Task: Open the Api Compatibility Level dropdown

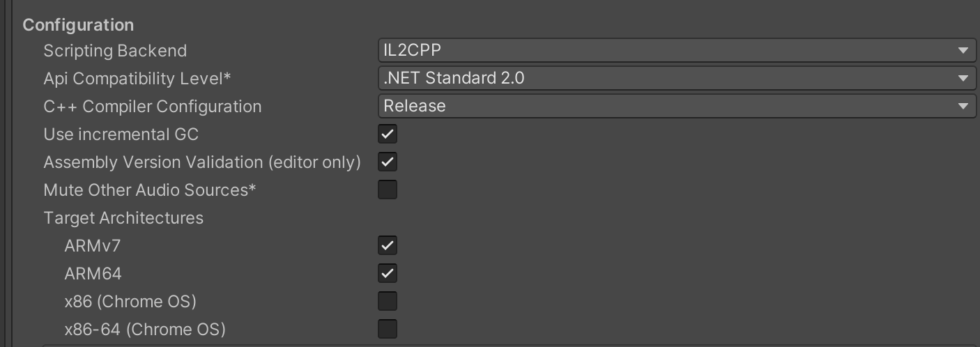Action: click(x=676, y=78)
